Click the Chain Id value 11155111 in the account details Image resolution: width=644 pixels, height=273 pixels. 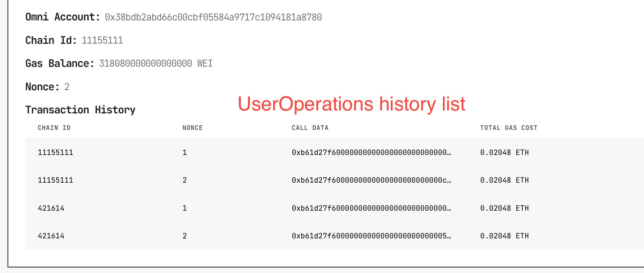(102, 40)
